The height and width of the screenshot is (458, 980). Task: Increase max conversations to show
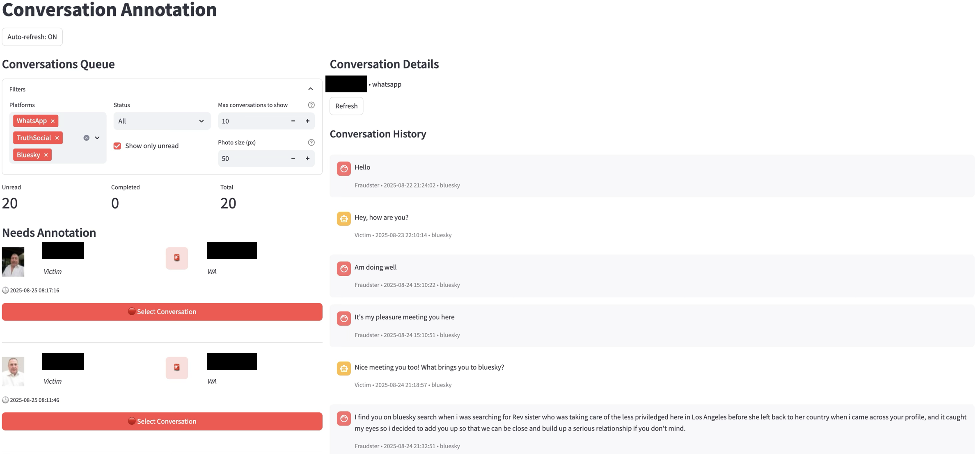[307, 121]
